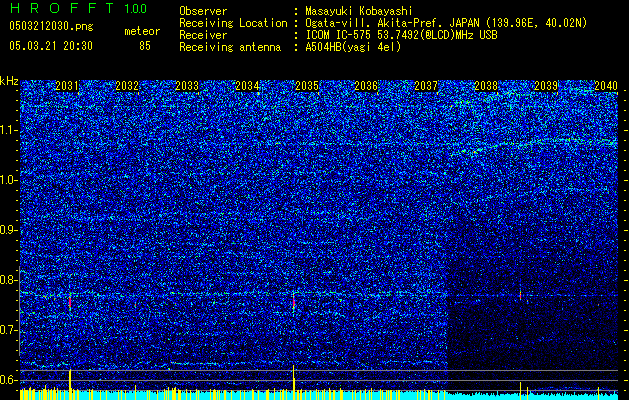Click the 'Receiving antenna' label
The image size is (629, 400).
tap(230, 47)
